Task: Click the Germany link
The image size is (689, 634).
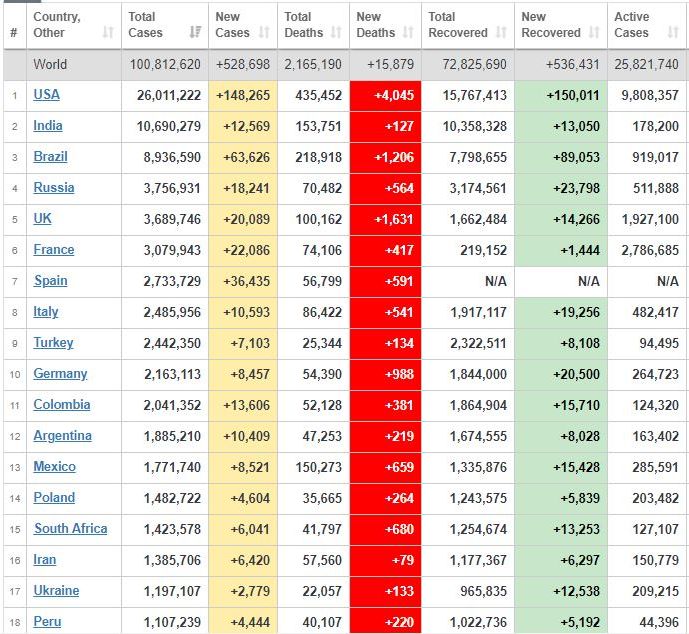Action: point(60,374)
